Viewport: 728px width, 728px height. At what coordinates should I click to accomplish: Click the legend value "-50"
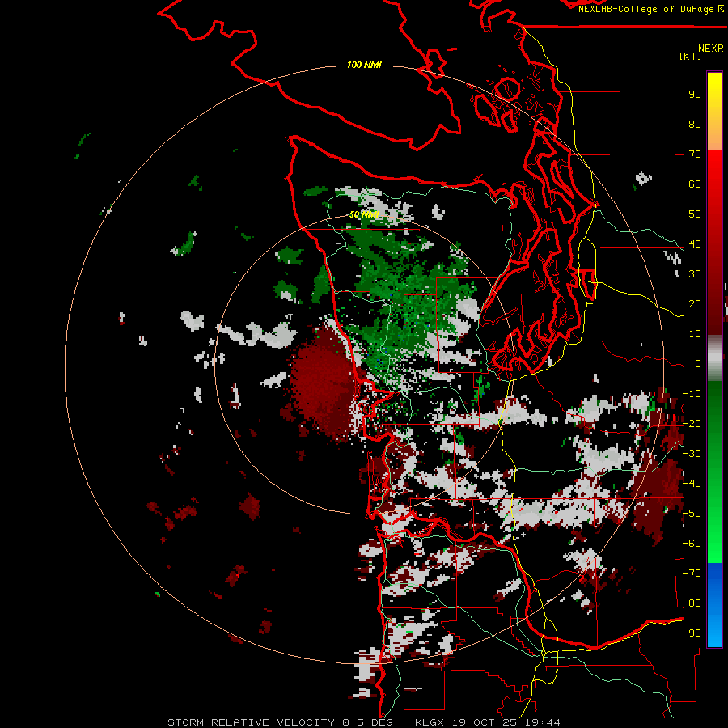click(692, 514)
